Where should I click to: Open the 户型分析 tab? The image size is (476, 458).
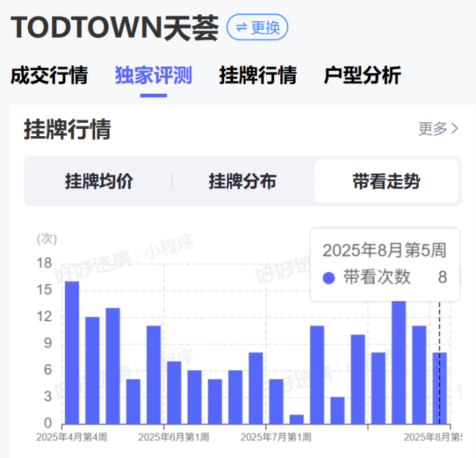click(362, 75)
